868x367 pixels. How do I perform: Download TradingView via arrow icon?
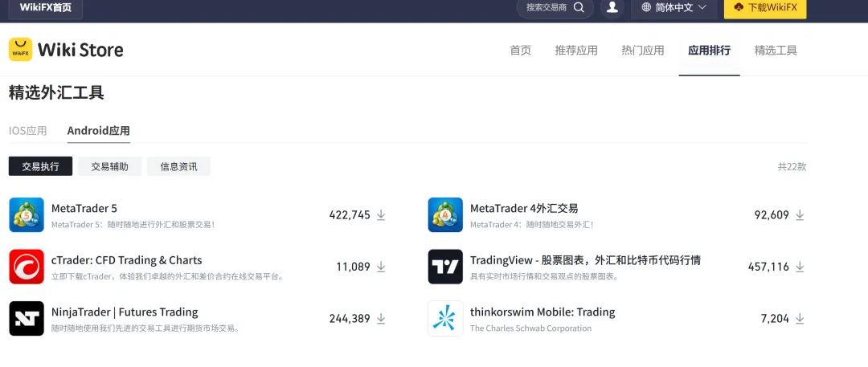pos(800,267)
